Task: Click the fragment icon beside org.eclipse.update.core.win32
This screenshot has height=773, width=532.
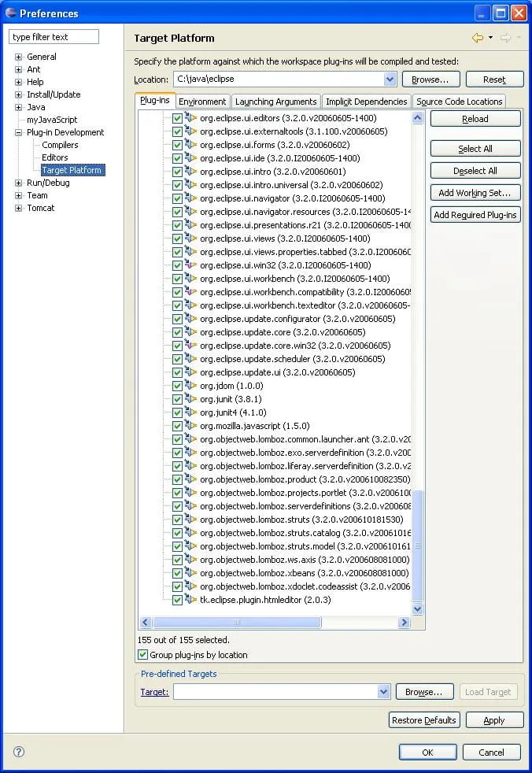Action: pyautogui.click(x=190, y=345)
